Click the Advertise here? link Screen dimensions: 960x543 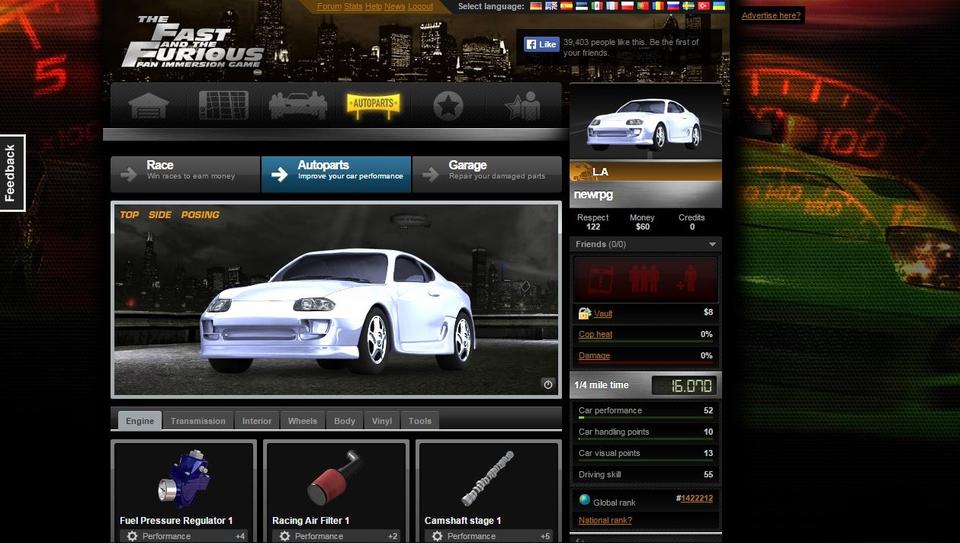pyautogui.click(x=771, y=15)
